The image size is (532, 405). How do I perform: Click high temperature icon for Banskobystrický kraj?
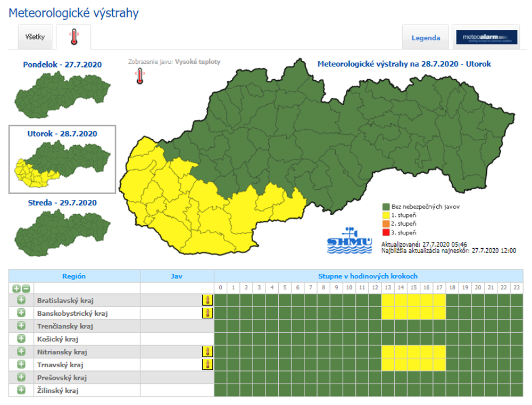pos(207,313)
